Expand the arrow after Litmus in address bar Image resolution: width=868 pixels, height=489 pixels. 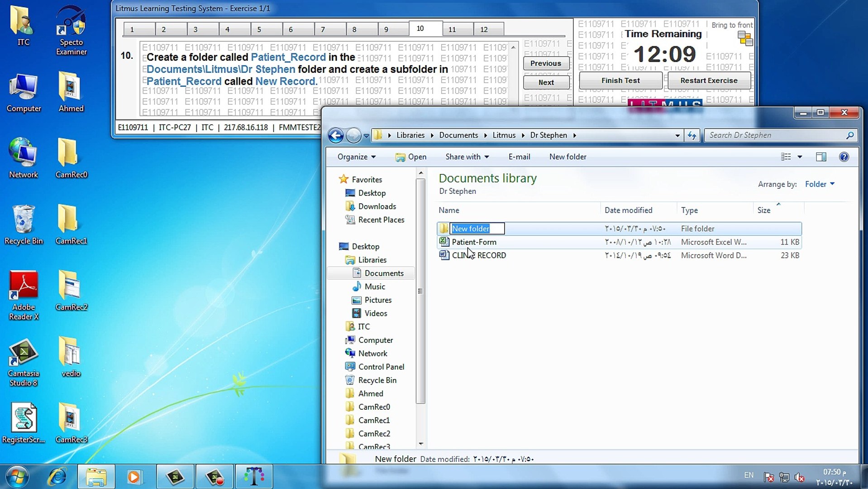523,135
